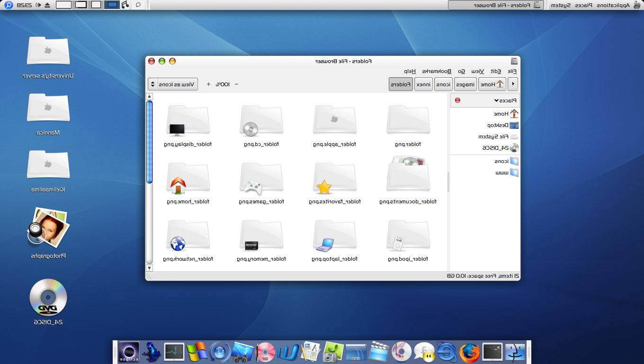
Task: Click the chat bubble panel icon
Action: pyautogui.click(x=138, y=5)
